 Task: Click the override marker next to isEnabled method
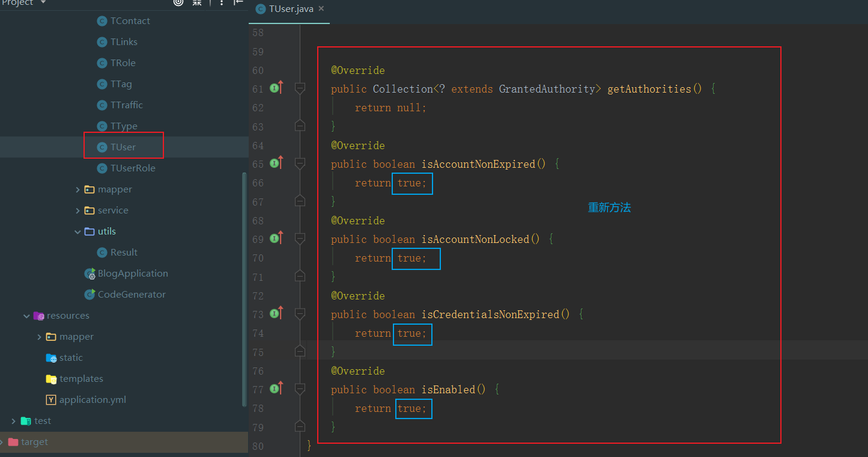coord(276,388)
